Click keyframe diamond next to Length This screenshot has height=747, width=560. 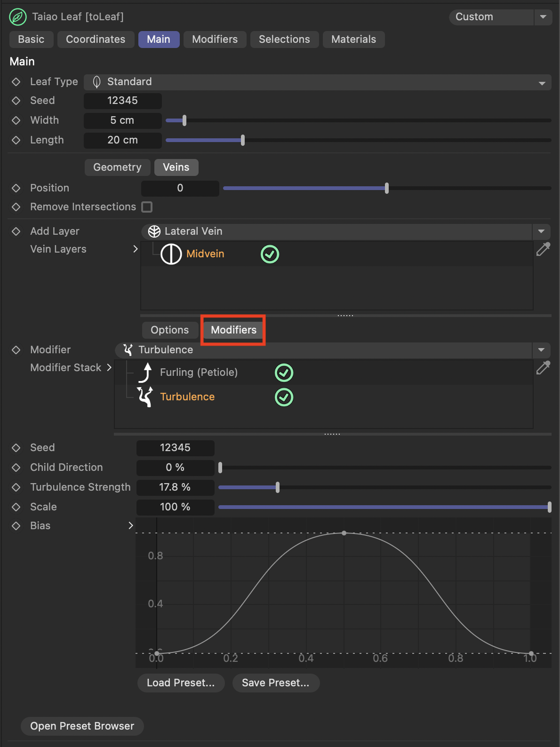[16, 140]
